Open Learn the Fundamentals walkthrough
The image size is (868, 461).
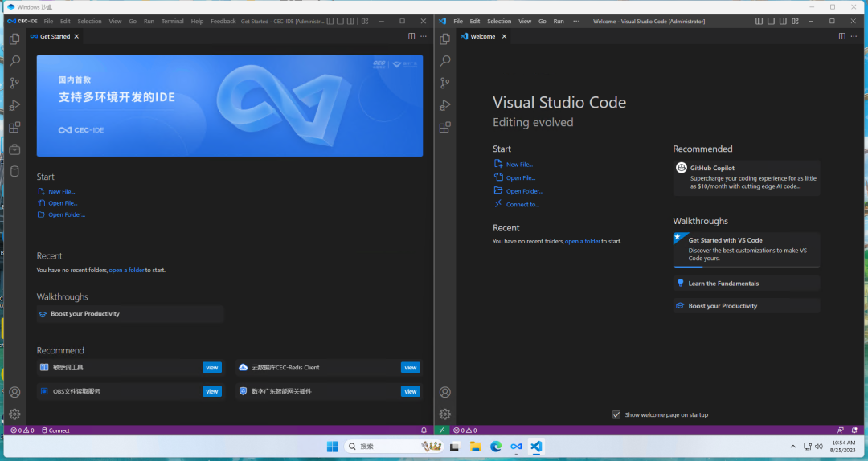pyautogui.click(x=746, y=284)
